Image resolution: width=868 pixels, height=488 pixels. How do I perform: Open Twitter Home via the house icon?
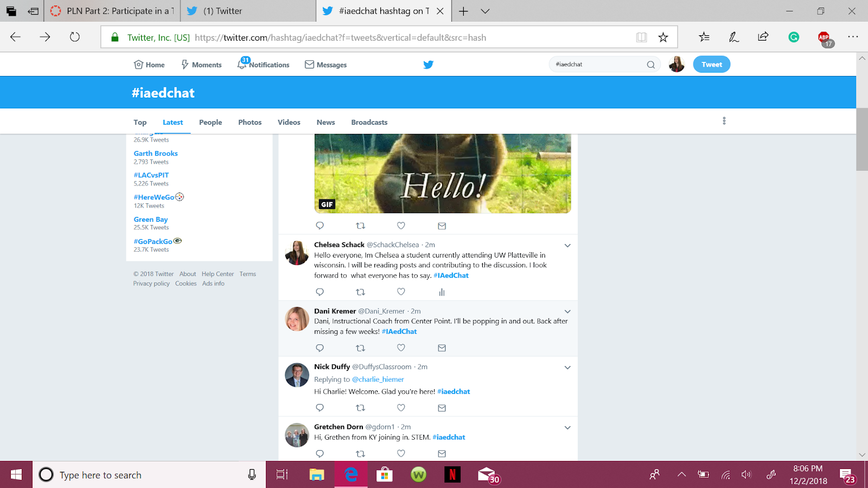(148, 64)
